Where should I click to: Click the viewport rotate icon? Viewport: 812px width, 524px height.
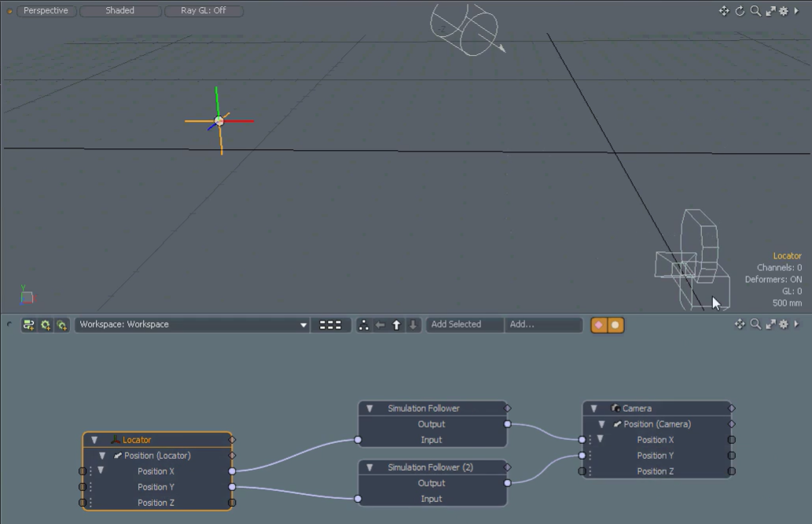click(740, 11)
